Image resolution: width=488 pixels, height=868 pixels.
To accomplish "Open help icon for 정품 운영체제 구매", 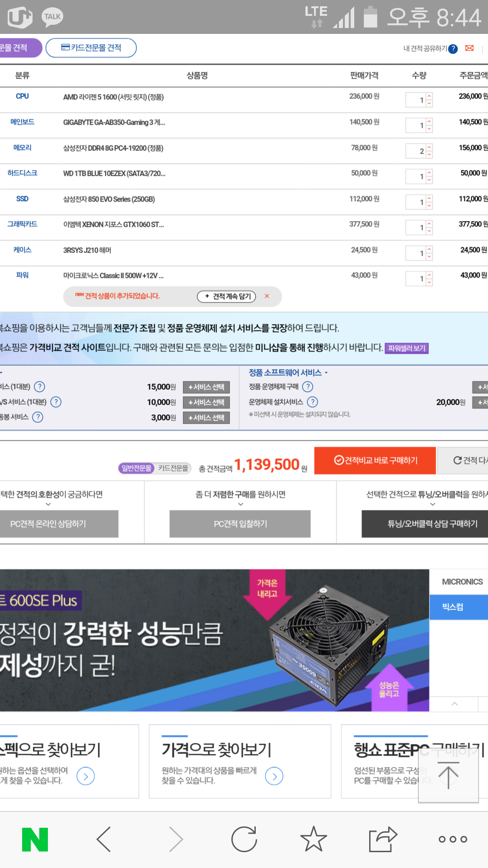I will pyautogui.click(x=308, y=387).
